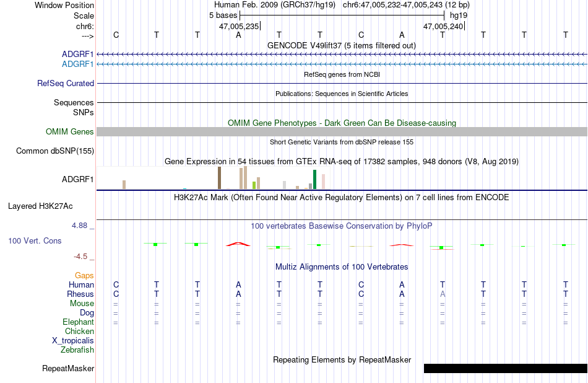Click the gray OMIM Genes bar
This screenshot has height=383, width=588.
click(x=342, y=132)
